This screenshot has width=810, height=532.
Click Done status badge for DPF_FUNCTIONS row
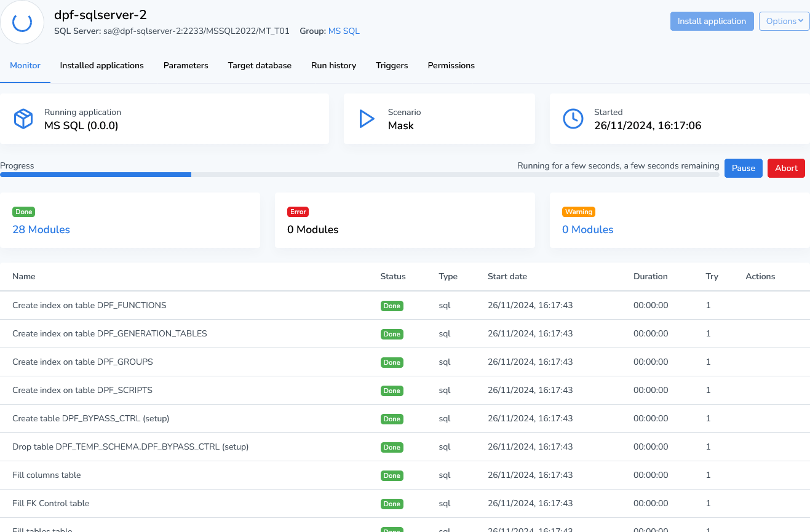click(392, 306)
